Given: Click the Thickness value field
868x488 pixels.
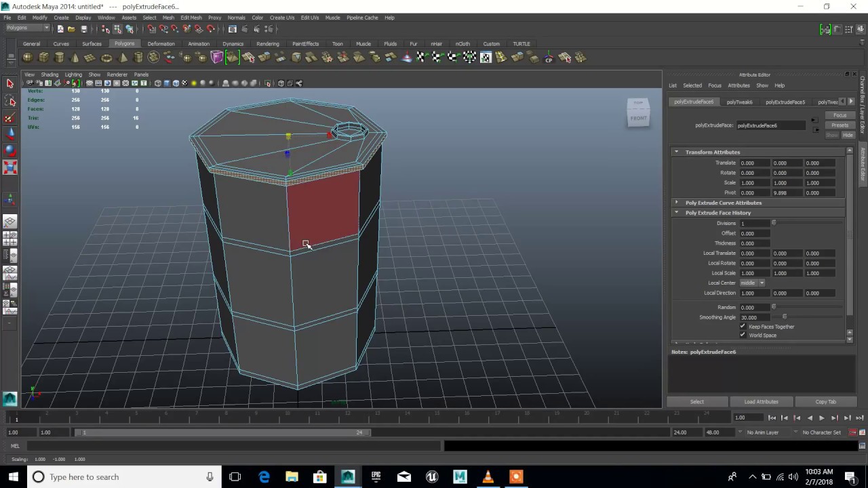Looking at the screenshot, I should point(754,243).
